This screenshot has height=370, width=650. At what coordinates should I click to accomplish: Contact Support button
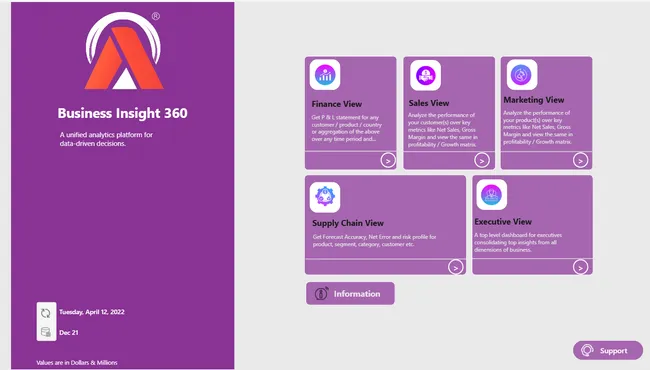click(x=608, y=351)
